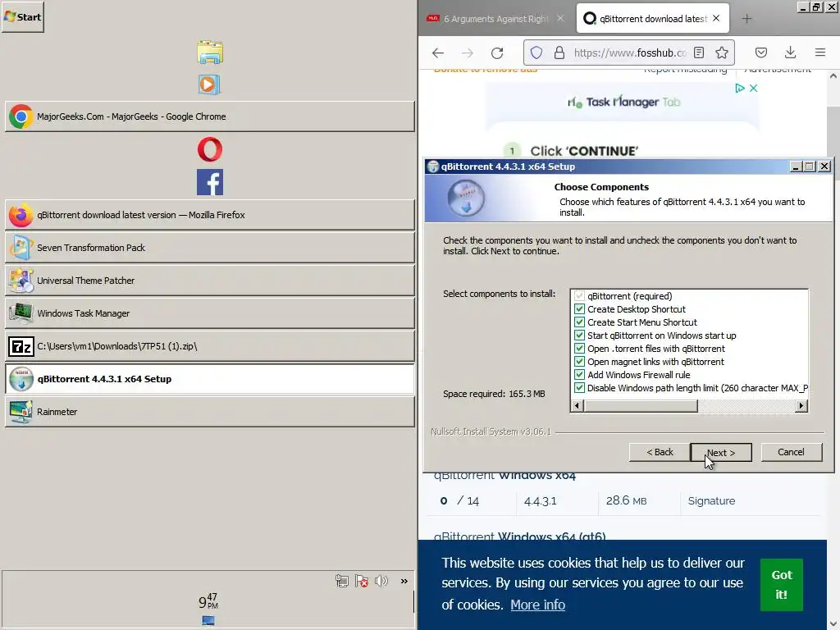
Task: Click the system clock showing 9:47 PM
Action: tap(208, 601)
